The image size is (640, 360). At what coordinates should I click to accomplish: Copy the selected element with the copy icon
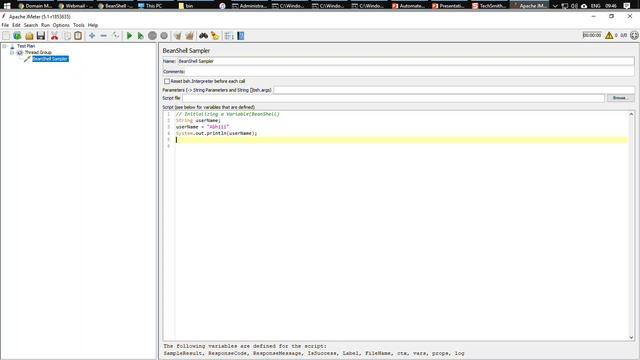click(x=66, y=36)
